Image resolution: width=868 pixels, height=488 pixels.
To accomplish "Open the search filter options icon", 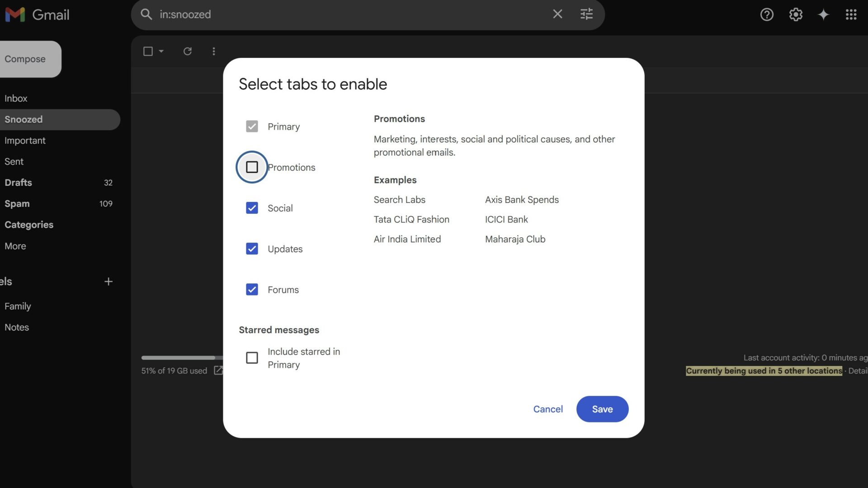I will 586,14.
